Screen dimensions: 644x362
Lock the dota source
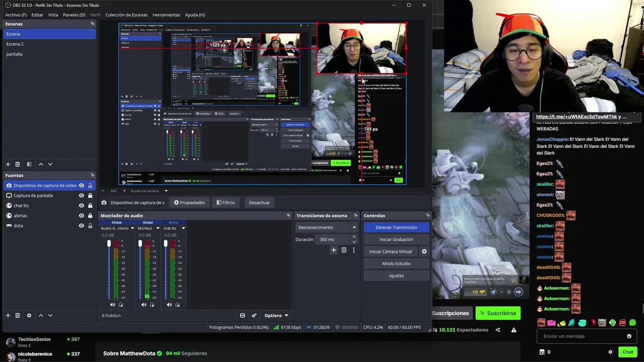click(x=90, y=225)
